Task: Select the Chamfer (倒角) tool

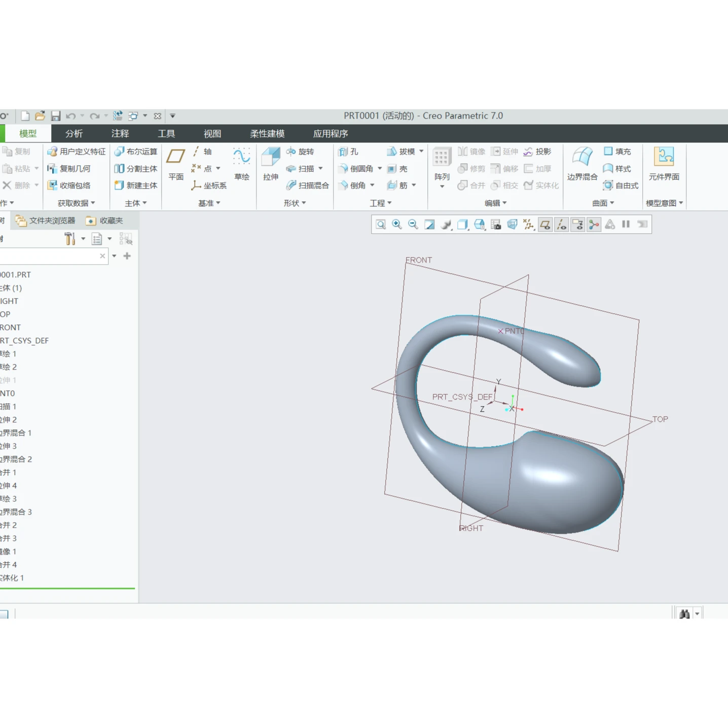Action: (352, 186)
